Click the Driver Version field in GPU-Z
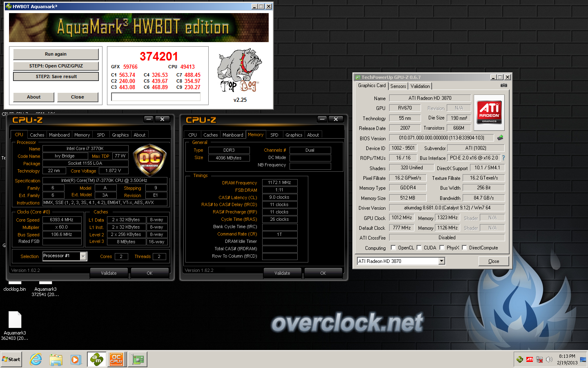588x368 pixels. click(447, 207)
